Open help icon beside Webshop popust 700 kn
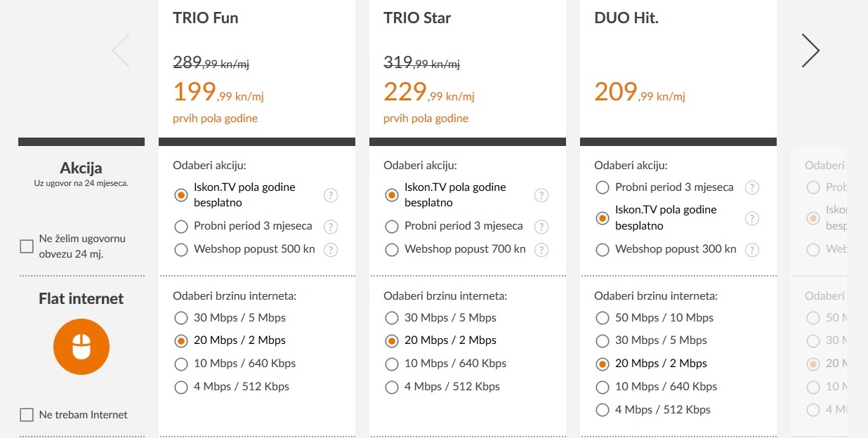 click(x=541, y=249)
